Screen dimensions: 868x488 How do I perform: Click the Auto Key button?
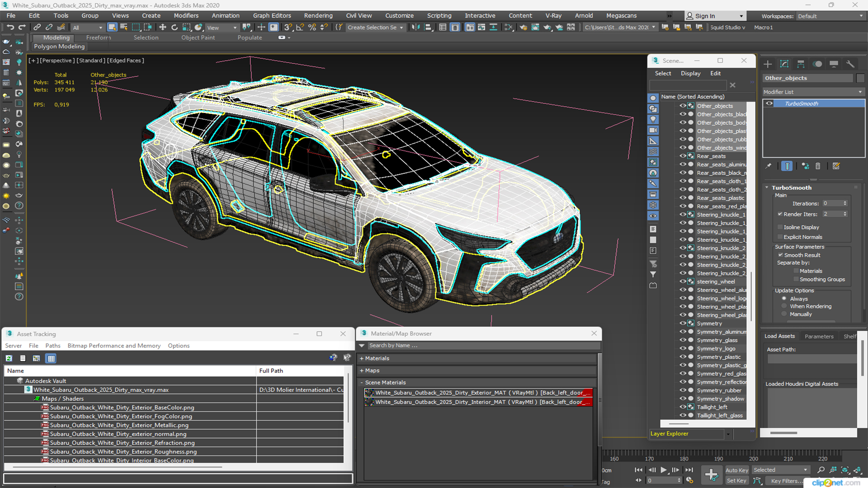click(737, 470)
